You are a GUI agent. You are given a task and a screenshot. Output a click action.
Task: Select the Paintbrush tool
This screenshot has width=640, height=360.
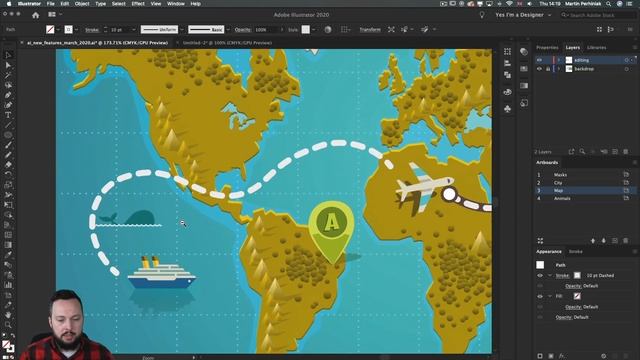click(x=8, y=145)
